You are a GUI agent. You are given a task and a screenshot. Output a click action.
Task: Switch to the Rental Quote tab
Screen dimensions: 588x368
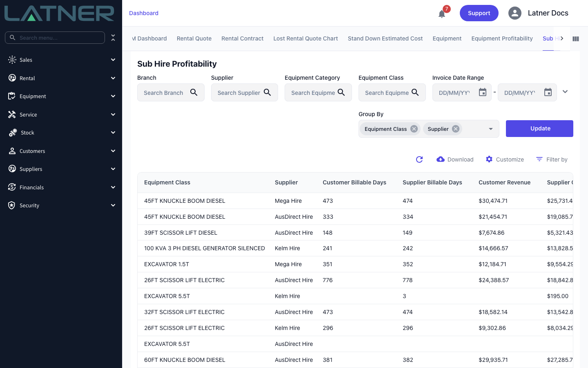point(194,38)
